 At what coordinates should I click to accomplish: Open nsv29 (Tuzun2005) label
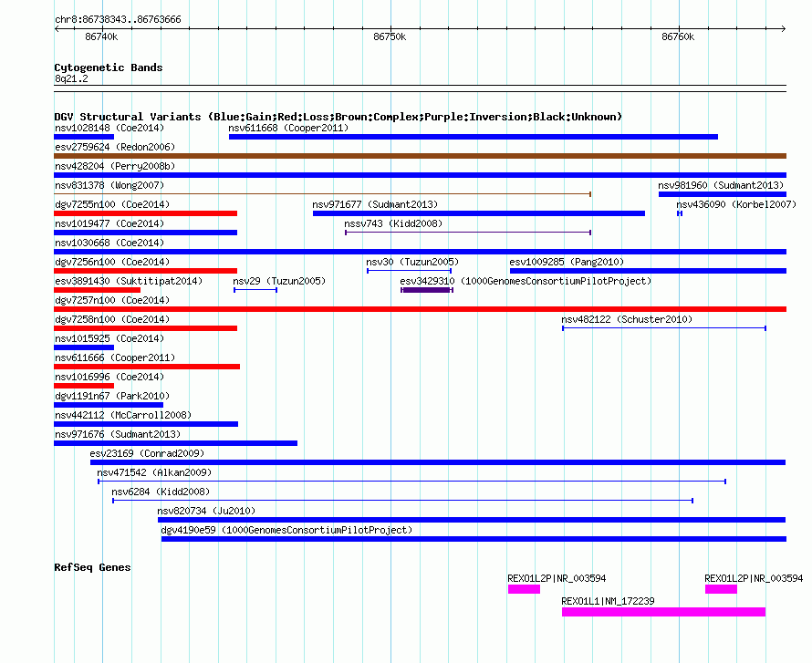pyautogui.click(x=279, y=281)
